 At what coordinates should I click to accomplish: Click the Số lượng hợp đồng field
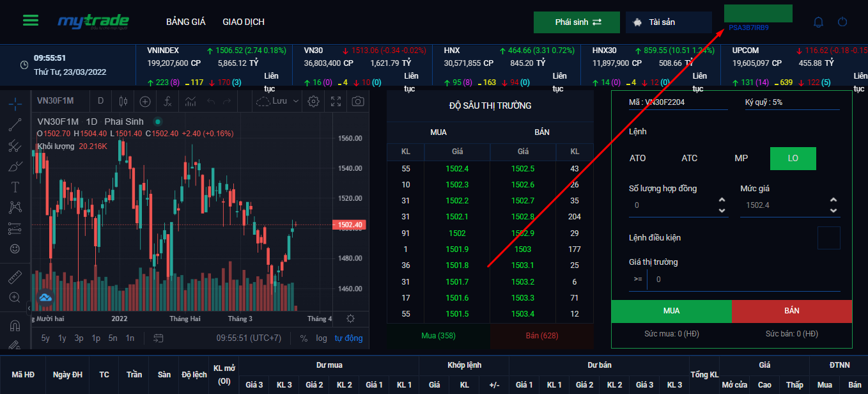(x=671, y=206)
